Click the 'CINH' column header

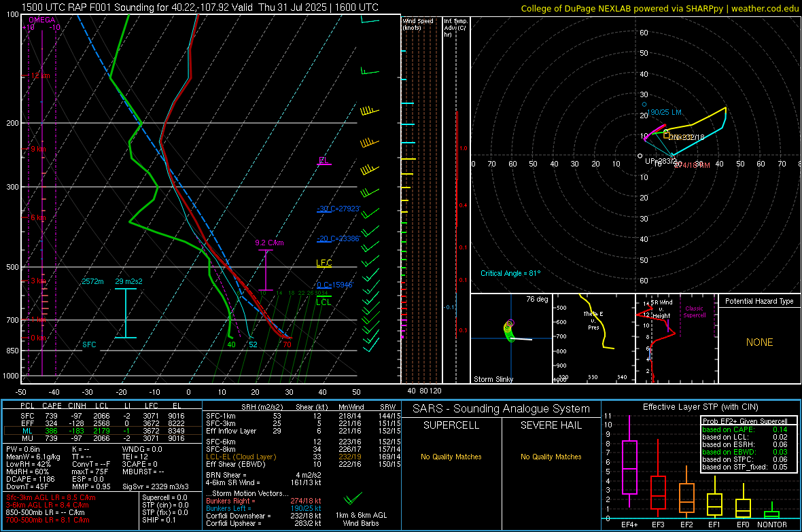(x=77, y=406)
